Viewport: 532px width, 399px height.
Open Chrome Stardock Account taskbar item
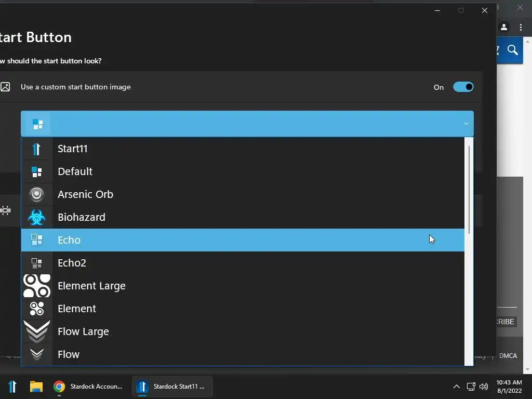tap(88, 387)
